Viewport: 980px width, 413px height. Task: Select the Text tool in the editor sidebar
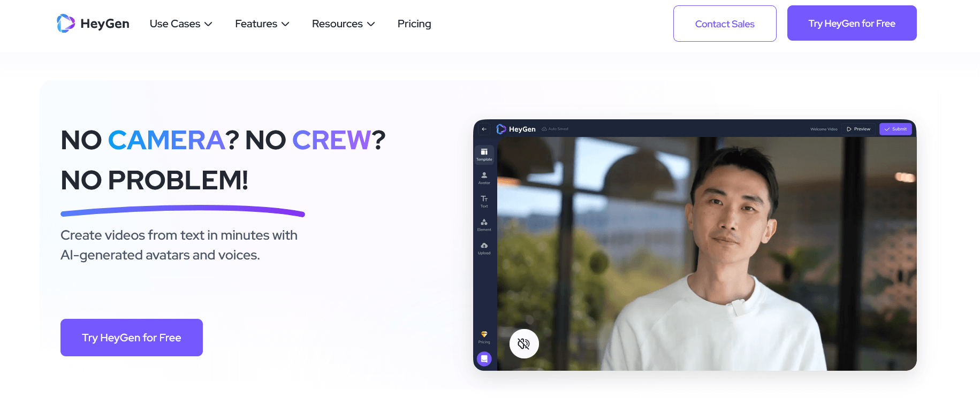[484, 202]
